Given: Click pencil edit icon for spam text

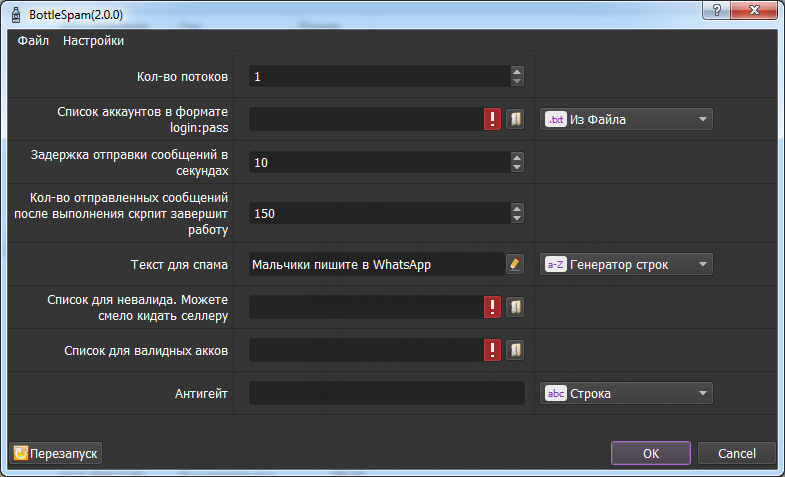Looking at the screenshot, I should pos(515,264).
